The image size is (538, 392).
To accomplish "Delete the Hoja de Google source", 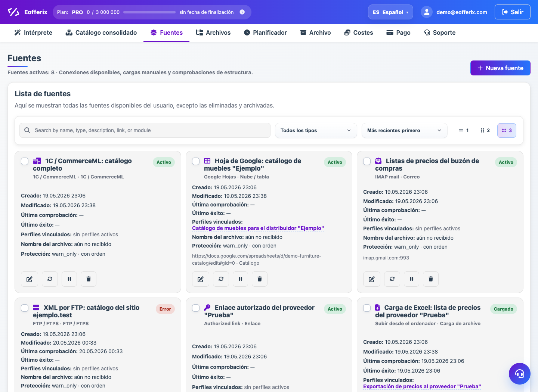I will tap(260, 279).
